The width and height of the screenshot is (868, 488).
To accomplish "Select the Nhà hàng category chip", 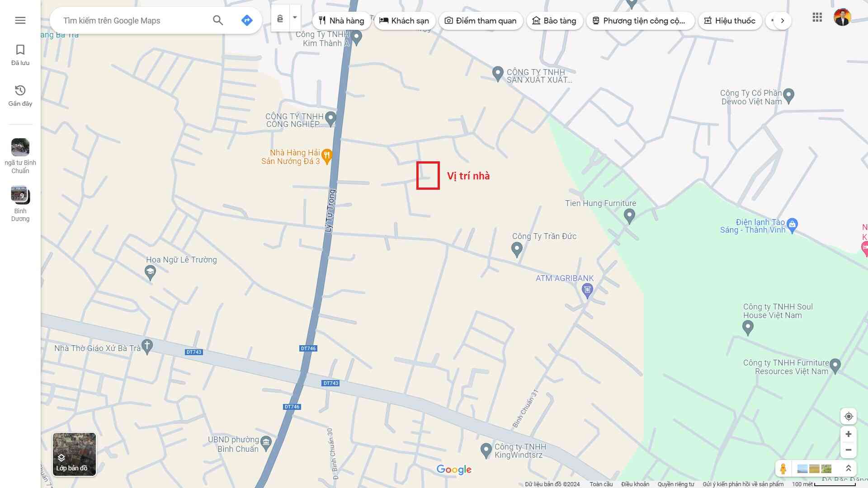I will click(341, 21).
